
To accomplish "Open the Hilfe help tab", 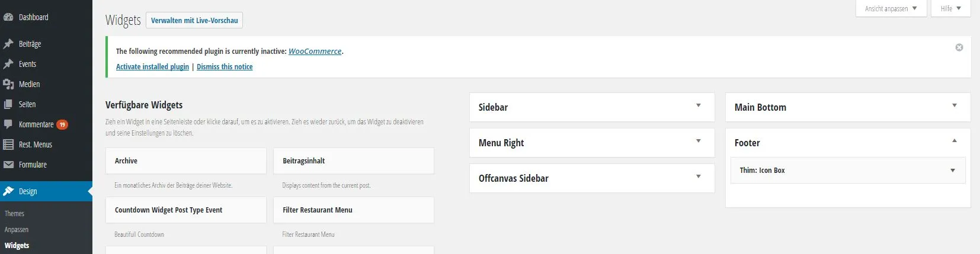I will [951, 8].
